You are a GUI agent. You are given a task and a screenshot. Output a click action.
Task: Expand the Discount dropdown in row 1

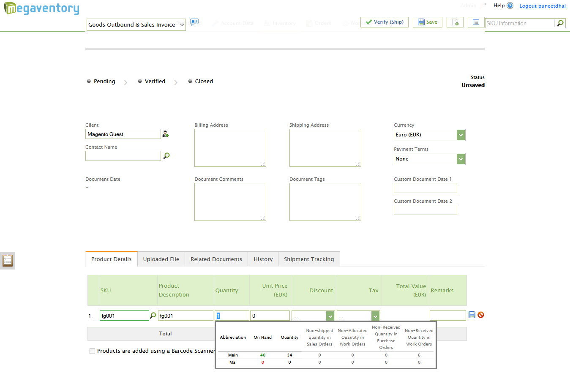click(x=330, y=316)
